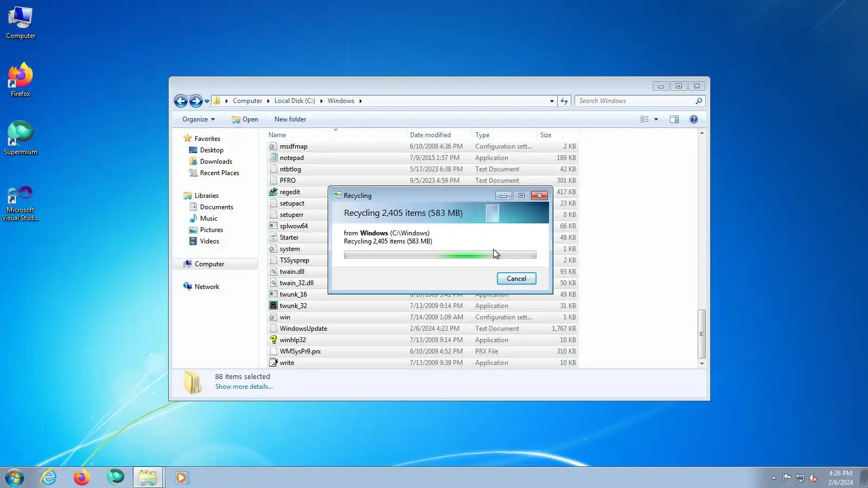Change the view with the view icon

pyautogui.click(x=644, y=119)
